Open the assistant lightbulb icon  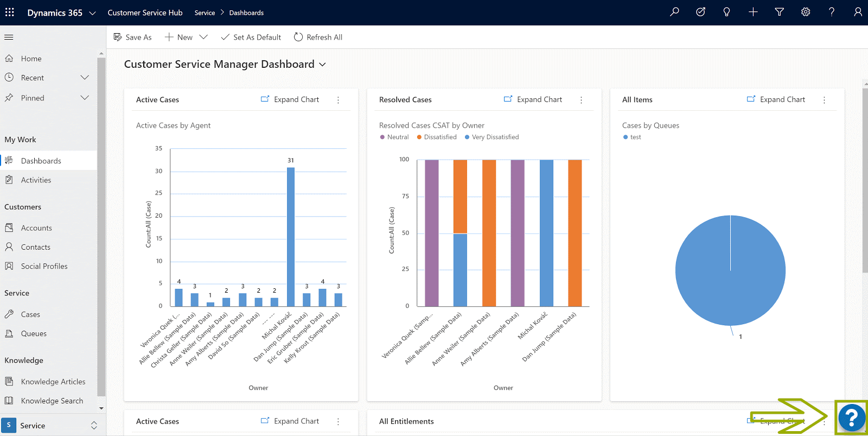point(726,12)
